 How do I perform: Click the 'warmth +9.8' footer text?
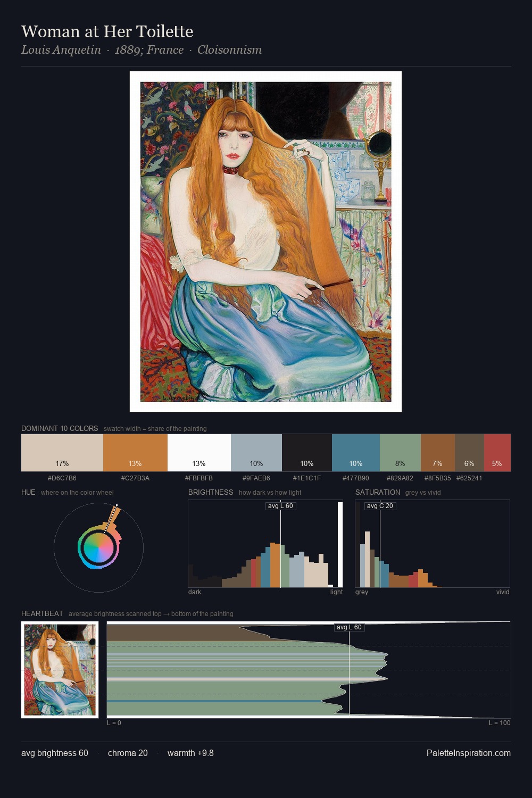190,753
